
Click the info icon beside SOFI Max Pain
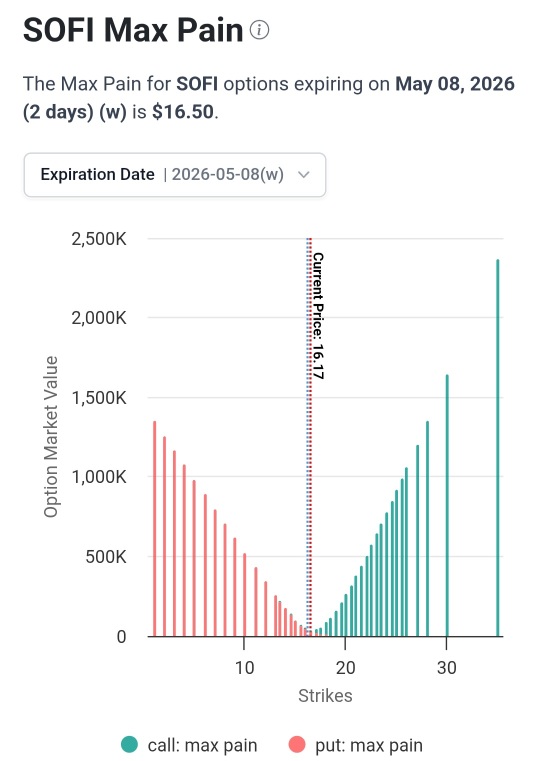tap(259, 30)
